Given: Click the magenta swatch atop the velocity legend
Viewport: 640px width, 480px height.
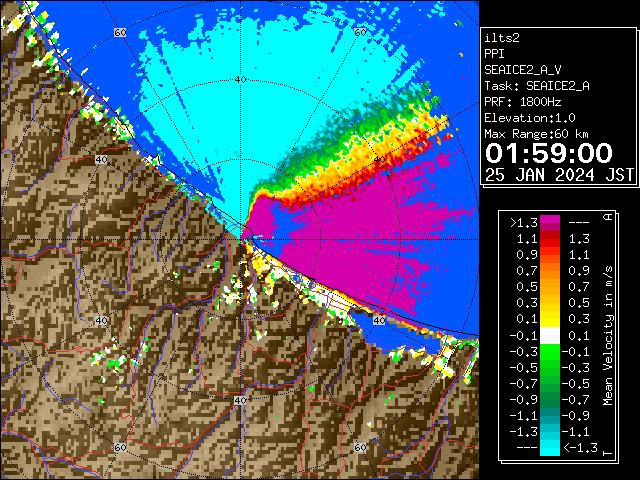Looking at the screenshot, I should coord(550,220).
